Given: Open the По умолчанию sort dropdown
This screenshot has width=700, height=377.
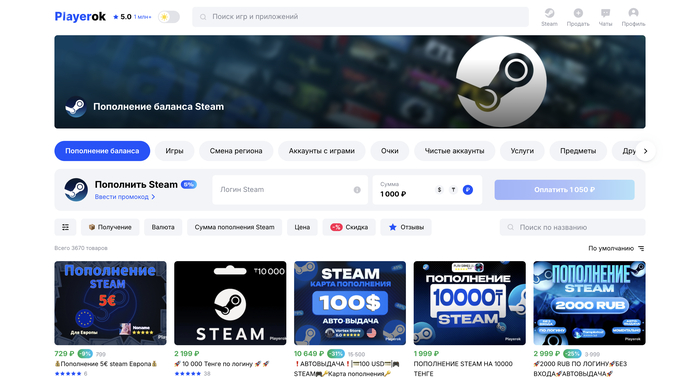Looking at the screenshot, I should coord(616,248).
